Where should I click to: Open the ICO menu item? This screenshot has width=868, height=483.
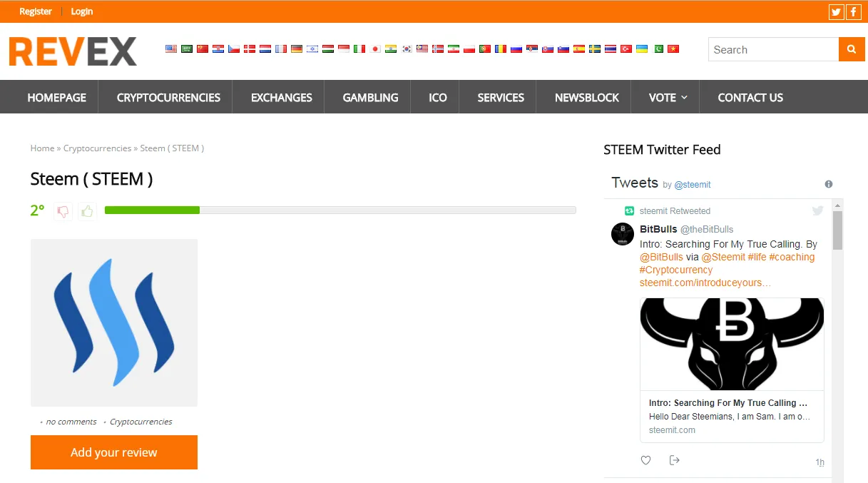[x=438, y=98]
